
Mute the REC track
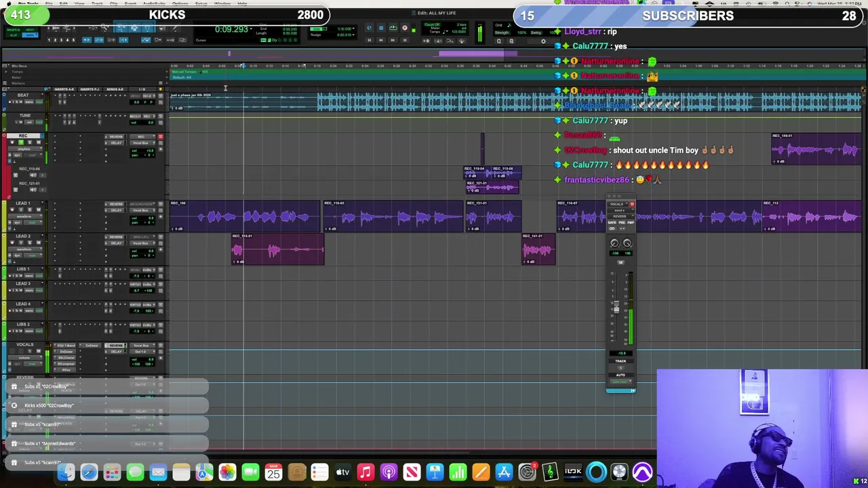tap(39, 142)
